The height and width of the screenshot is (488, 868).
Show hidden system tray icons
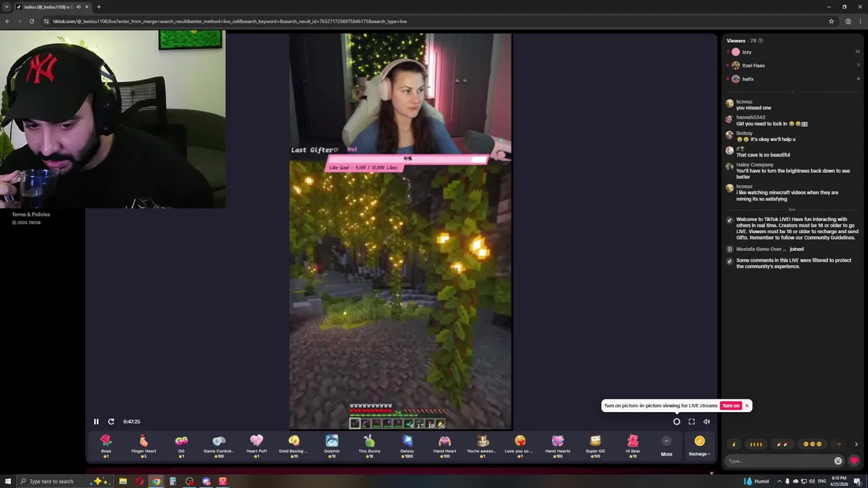tap(778, 481)
